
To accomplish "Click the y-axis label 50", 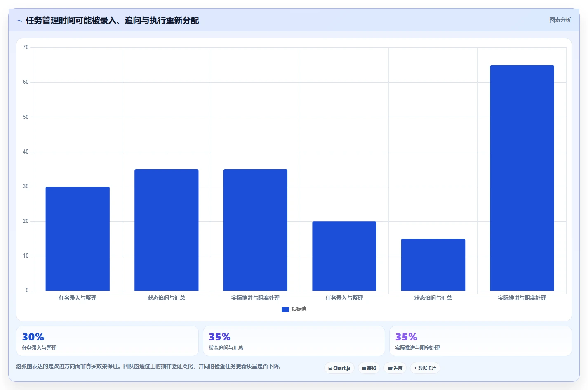I will pyautogui.click(x=26, y=117).
